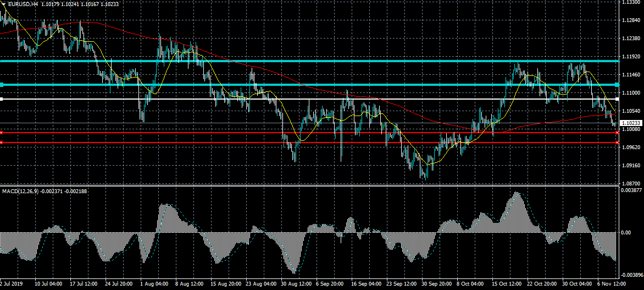Click the divider between price chart and MACD

click(308, 186)
